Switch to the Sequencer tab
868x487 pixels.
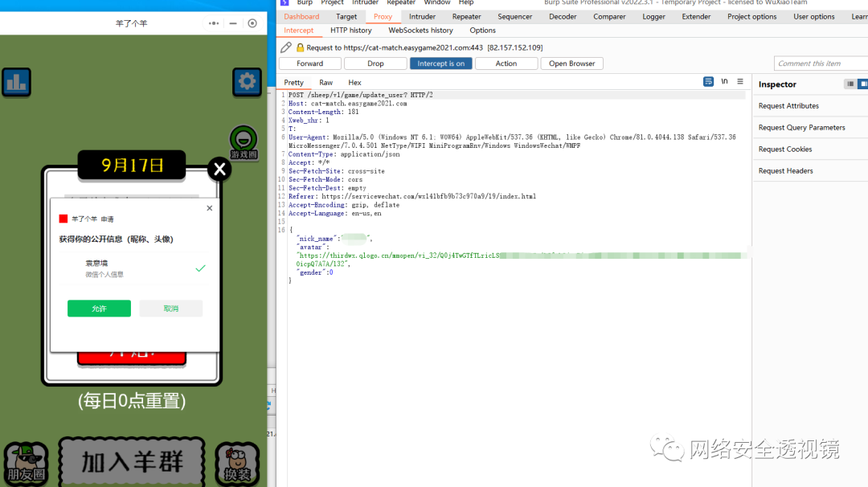point(515,17)
